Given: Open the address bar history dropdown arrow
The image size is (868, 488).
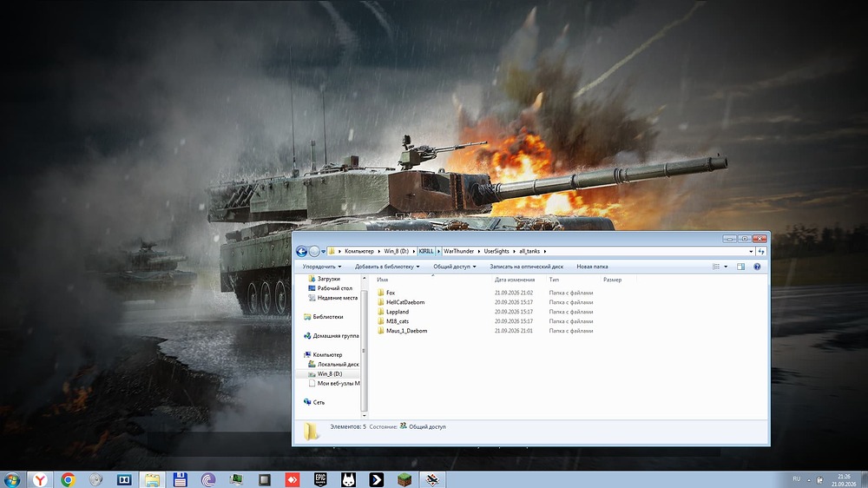Looking at the screenshot, I should tap(751, 252).
